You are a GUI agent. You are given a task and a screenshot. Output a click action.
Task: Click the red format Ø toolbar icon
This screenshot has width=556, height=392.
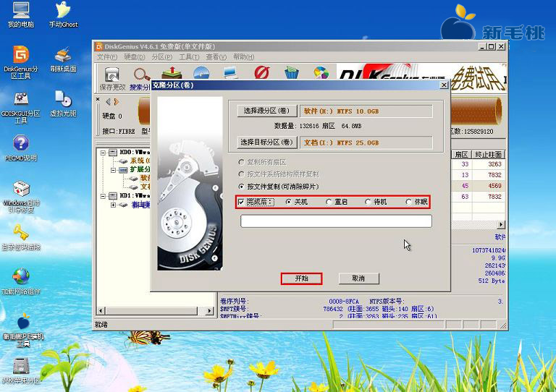[x=261, y=72]
